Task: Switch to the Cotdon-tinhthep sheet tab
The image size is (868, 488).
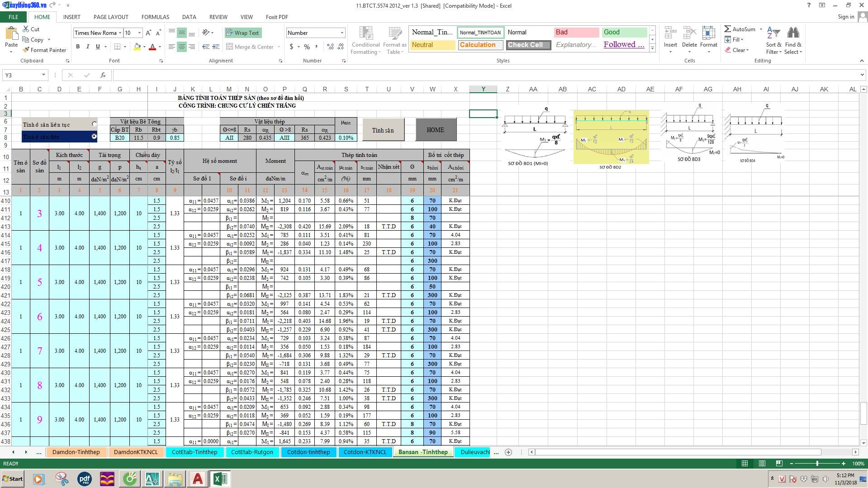Action: (x=308, y=452)
